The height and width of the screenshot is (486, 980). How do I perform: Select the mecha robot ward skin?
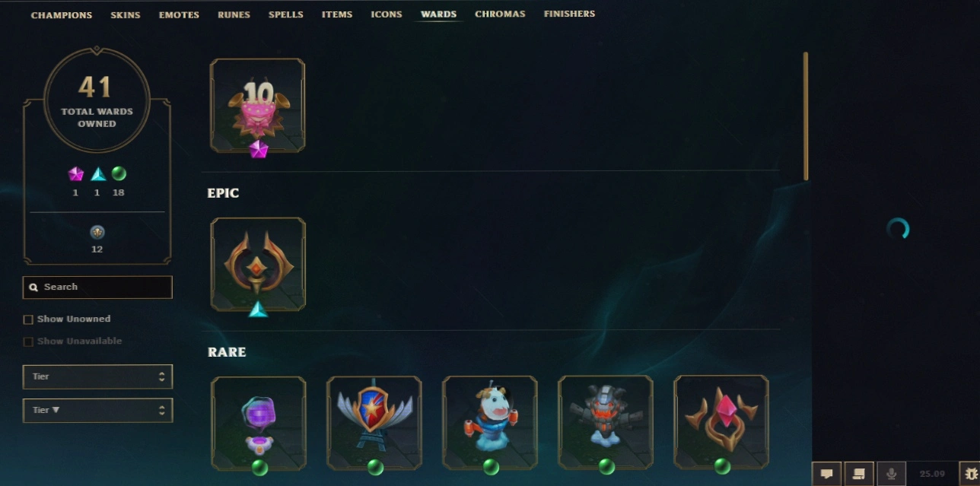click(605, 422)
